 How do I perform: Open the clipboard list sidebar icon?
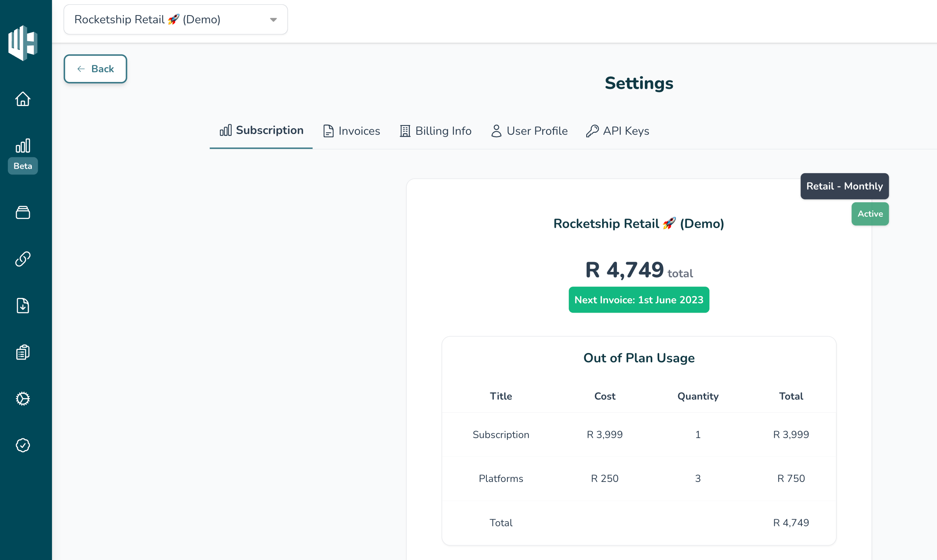pyautogui.click(x=23, y=352)
